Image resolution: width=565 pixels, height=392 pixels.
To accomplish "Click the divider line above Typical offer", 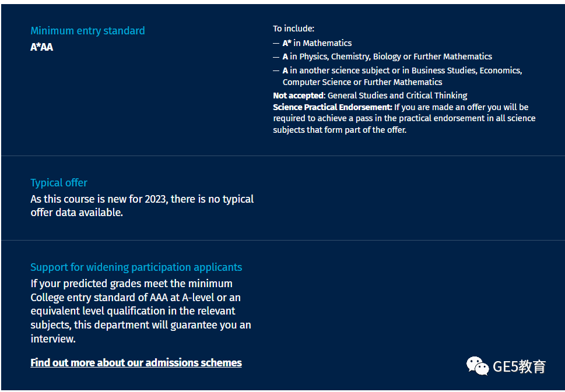I will [283, 156].
